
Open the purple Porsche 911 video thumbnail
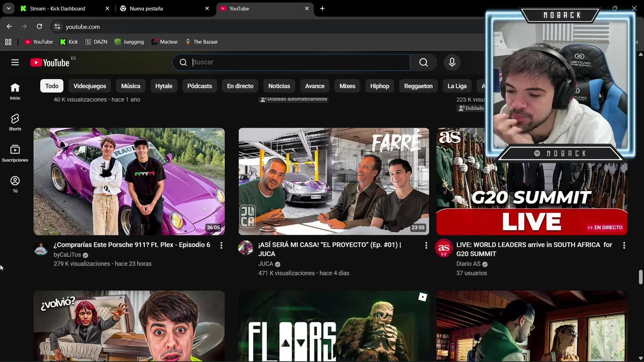(129, 182)
